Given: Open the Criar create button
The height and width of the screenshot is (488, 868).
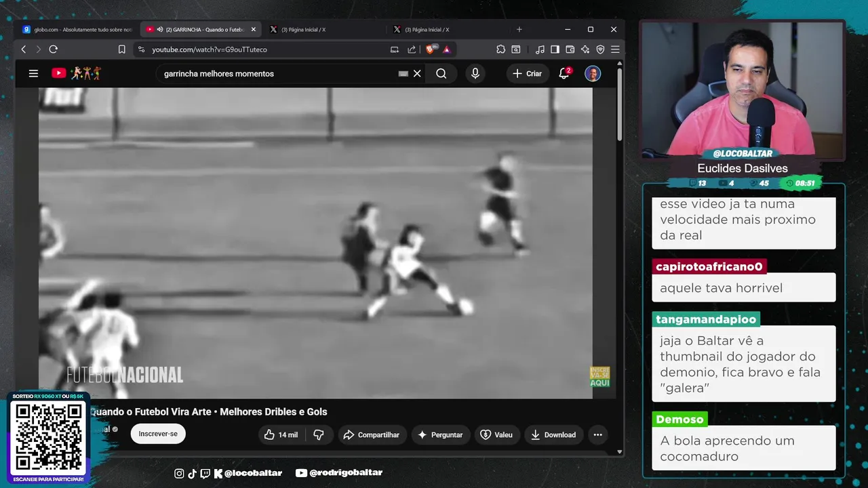Looking at the screenshot, I should [527, 73].
